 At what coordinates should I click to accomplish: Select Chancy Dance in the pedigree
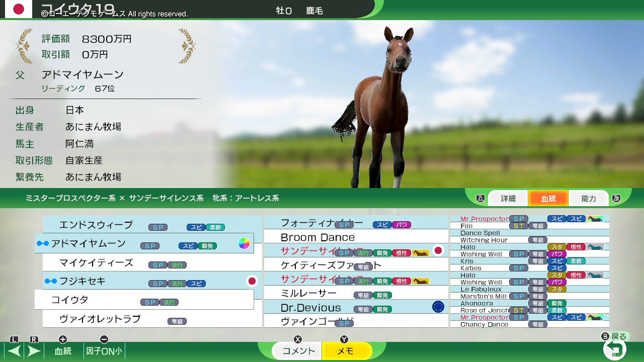(x=530, y=324)
